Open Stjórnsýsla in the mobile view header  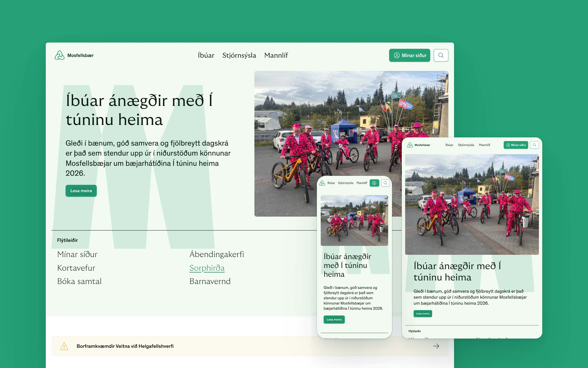(345, 183)
